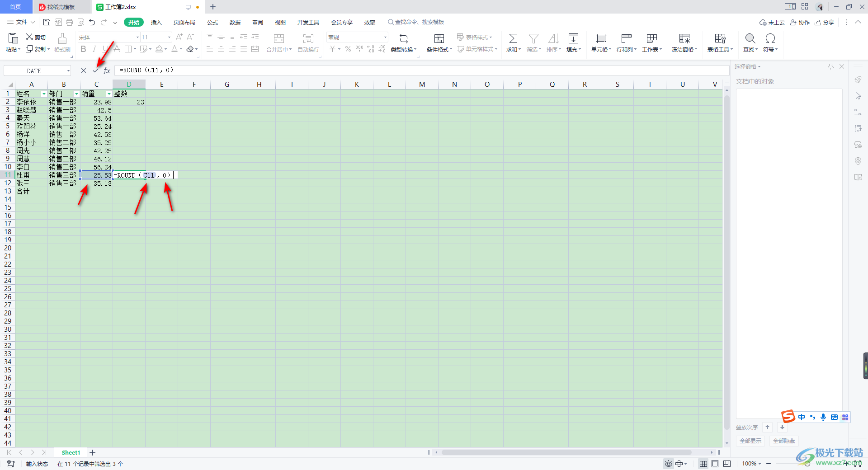Click the Filter (筛选) funnel icon
The image size is (868, 470).
(x=533, y=38)
